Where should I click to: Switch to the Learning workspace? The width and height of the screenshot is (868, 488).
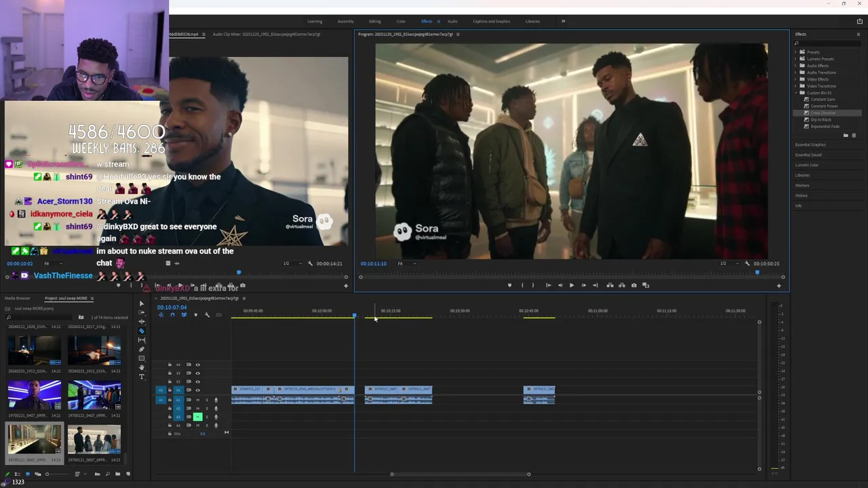coord(315,21)
